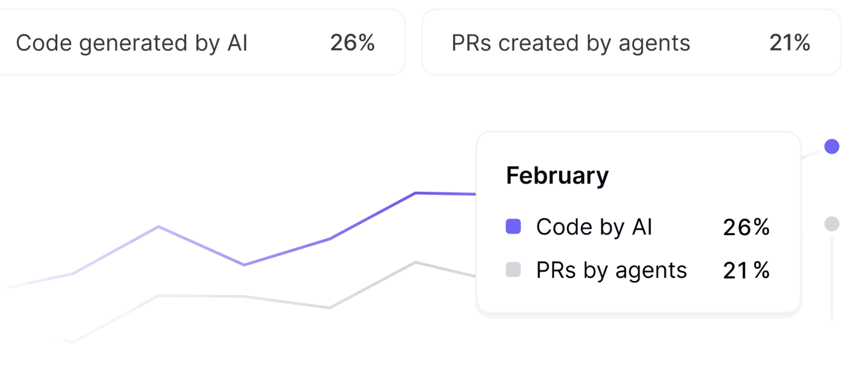
Task: Click the purple data point marker on the chart
Action: point(831,147)
